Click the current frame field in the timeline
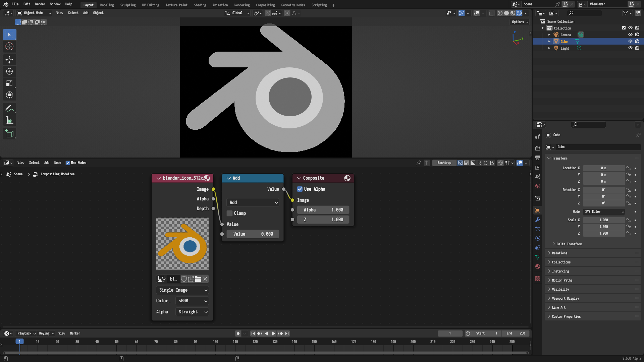Viewport: 644px width, 362px height. 450,333
